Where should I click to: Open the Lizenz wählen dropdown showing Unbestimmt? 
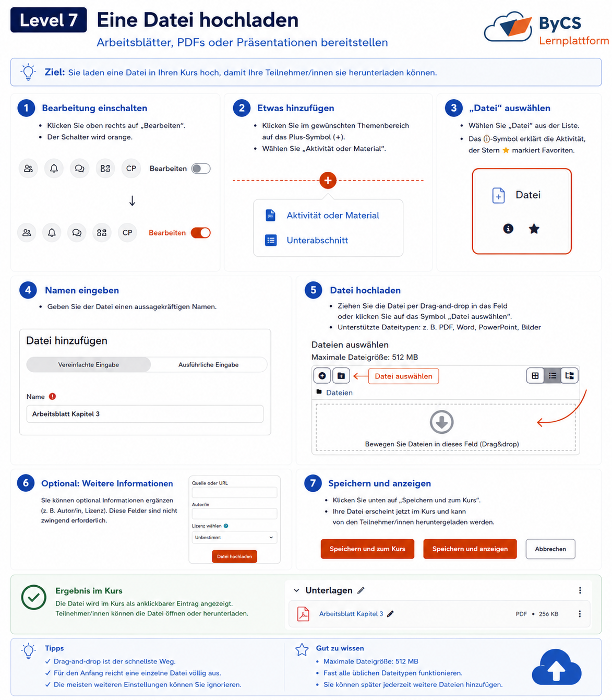coord(234,537)
